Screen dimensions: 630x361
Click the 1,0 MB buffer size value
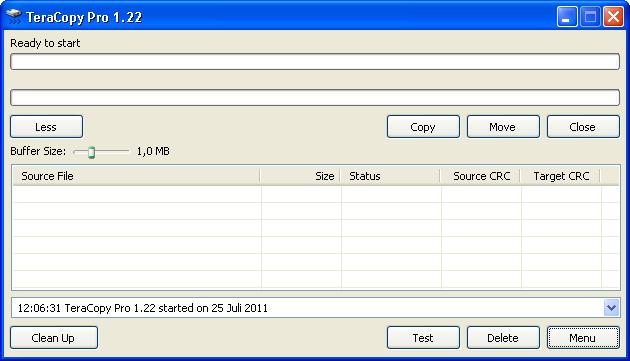click(x=153, y=152)
